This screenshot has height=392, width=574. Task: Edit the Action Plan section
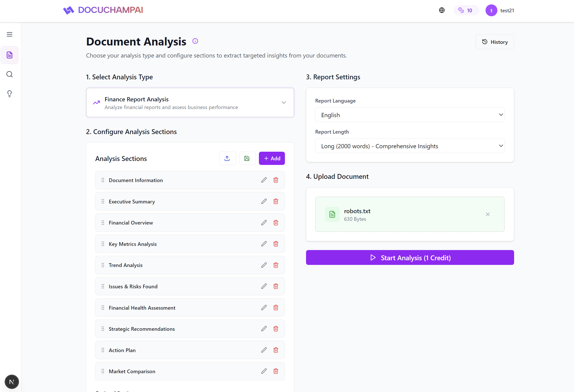click(x=264, y=350)
